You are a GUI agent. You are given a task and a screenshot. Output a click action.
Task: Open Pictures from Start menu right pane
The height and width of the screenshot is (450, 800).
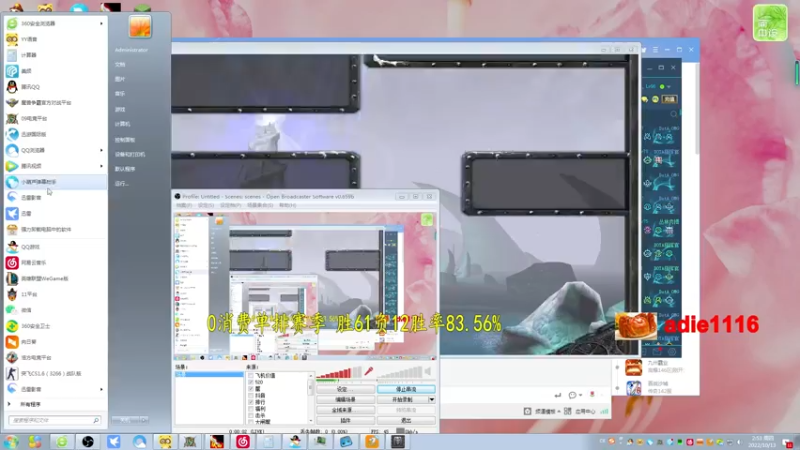coord(120,79)
